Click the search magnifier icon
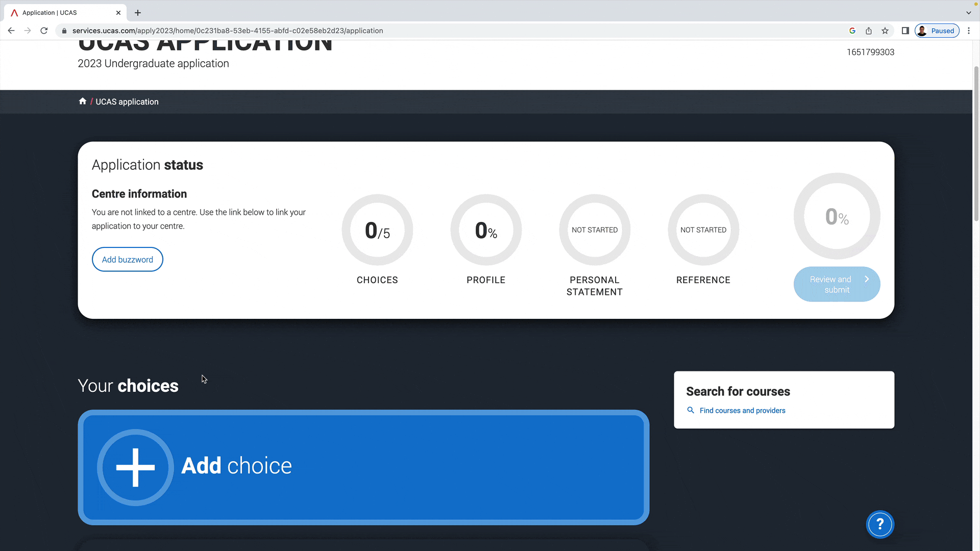This screenshot has height=551, width=980. [x=691, y=410]
